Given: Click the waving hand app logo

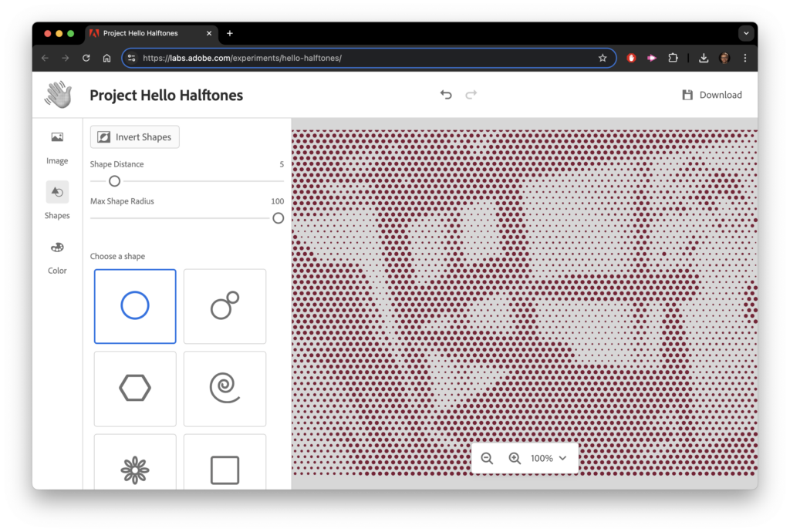Looking at the screenshot, I should coord(58,95).
